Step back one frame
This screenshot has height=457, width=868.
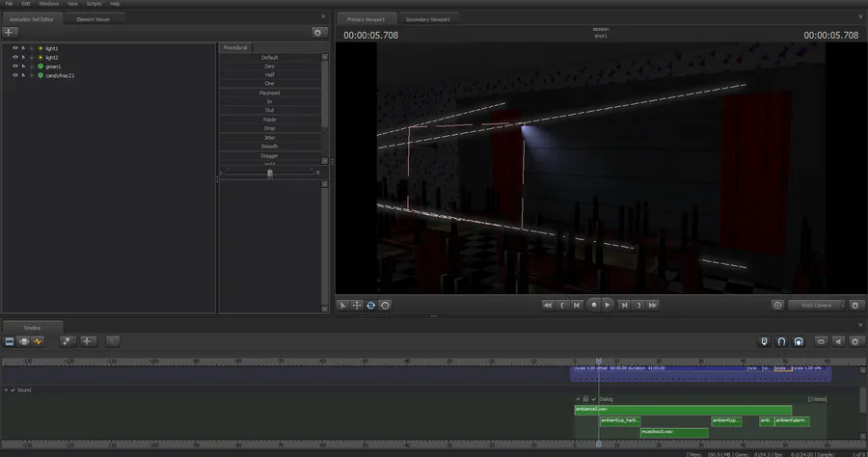pos(577,306)
